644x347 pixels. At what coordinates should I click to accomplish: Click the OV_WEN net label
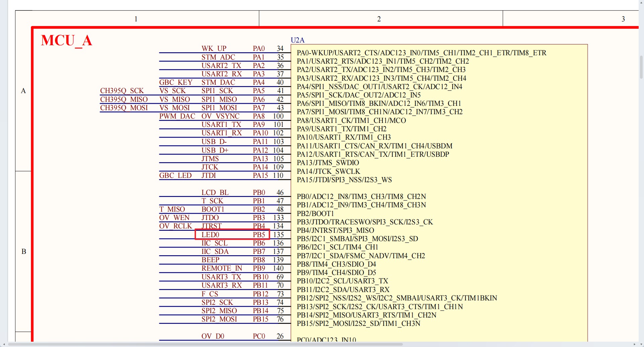point(174,218)
